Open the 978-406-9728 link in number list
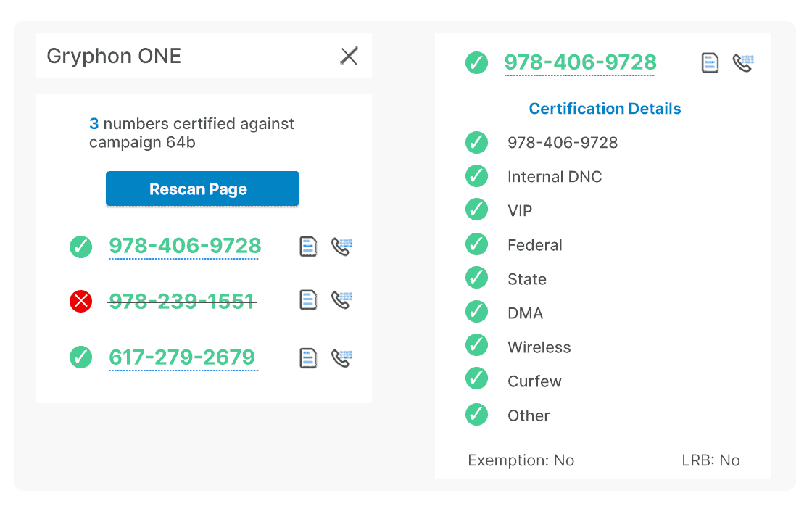This screenshot has height=509, width=812. point(185,246)
